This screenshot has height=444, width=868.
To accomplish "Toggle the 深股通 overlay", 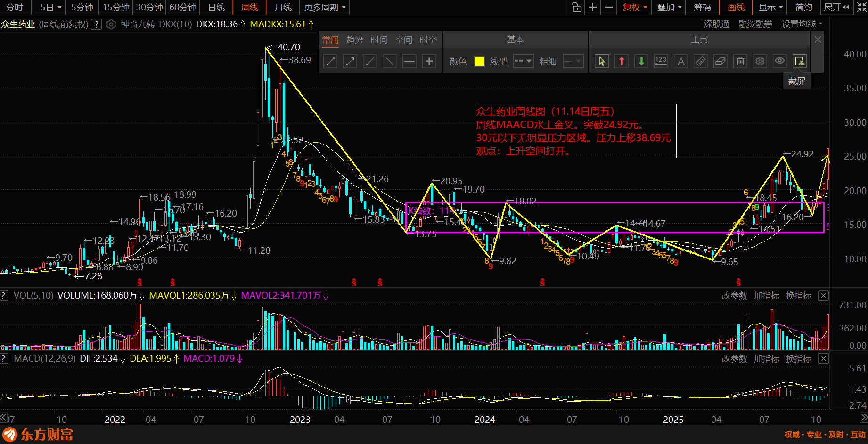I will coord(716,24).
